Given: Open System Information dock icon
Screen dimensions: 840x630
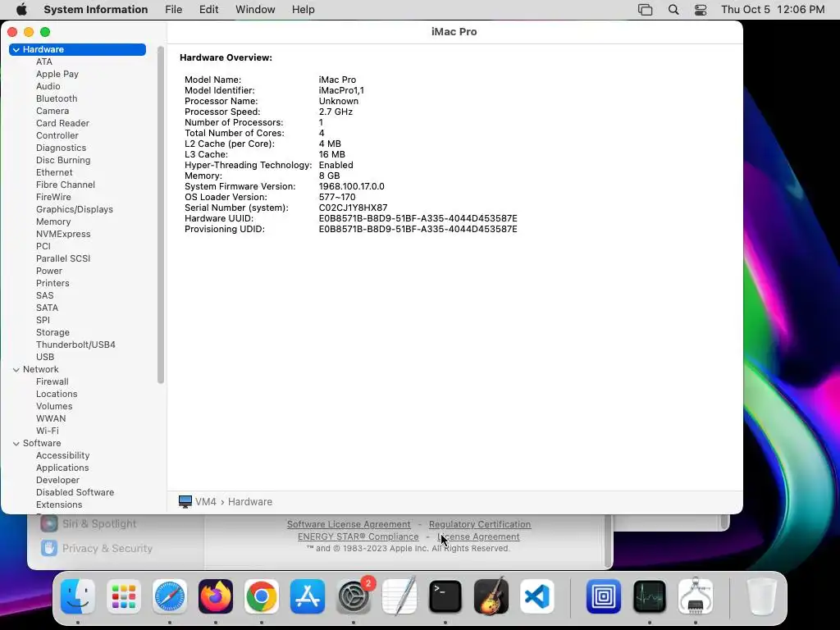Looking at the screenshot, I should click(696, 596).
